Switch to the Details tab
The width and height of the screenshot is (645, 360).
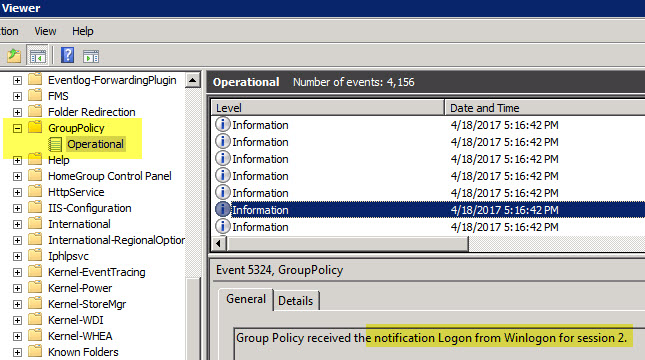point(295,301)
